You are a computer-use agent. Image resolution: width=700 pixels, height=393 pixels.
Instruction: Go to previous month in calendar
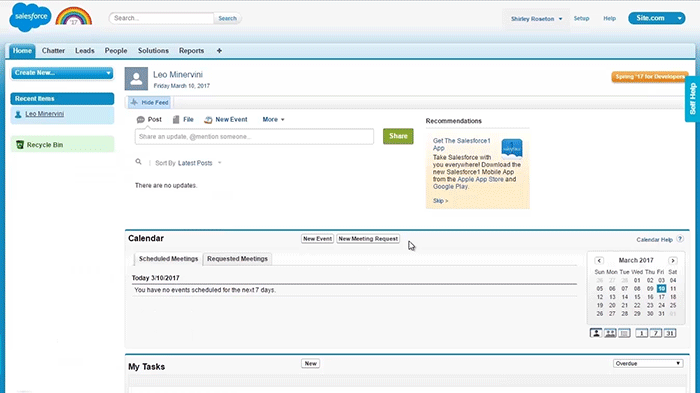(599, 260)
